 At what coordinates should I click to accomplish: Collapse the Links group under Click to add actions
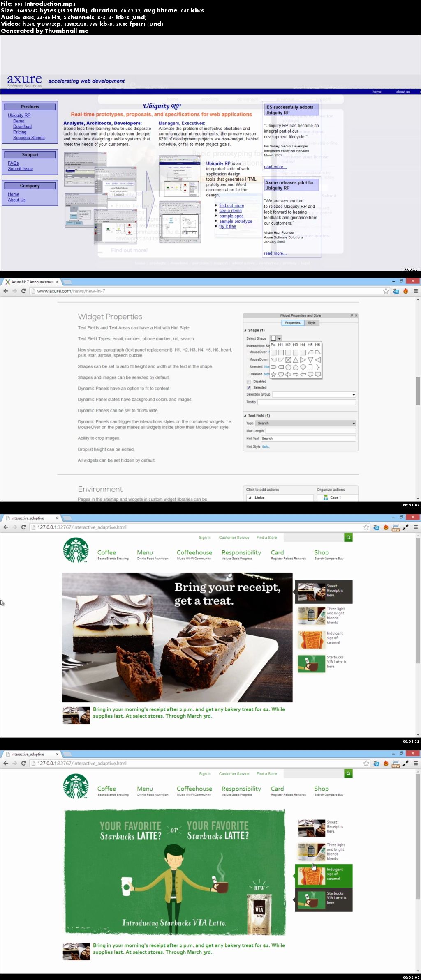pyautogui.click(x=250, y=497)
